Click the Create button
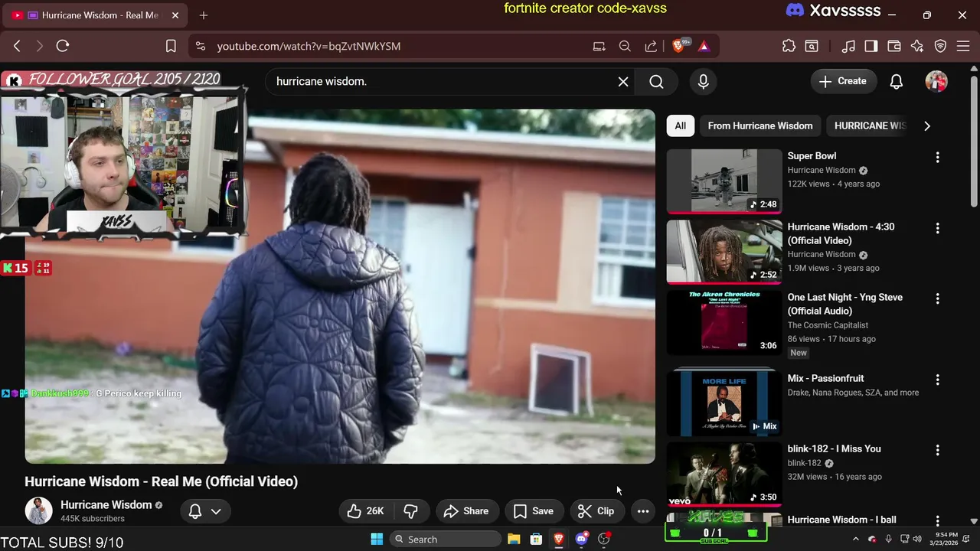 coord(843,81)
